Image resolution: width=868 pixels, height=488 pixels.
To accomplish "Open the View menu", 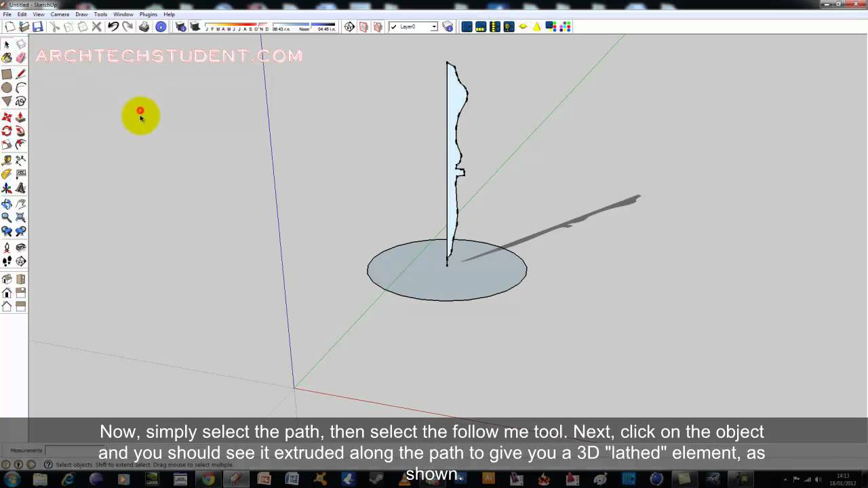I will [39, 14].
